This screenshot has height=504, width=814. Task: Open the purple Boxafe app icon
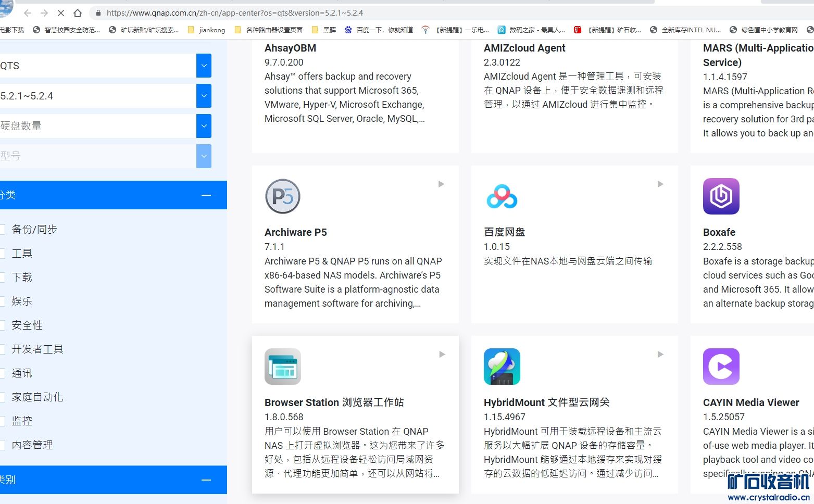pyautogui.click(x=721, y=196)
